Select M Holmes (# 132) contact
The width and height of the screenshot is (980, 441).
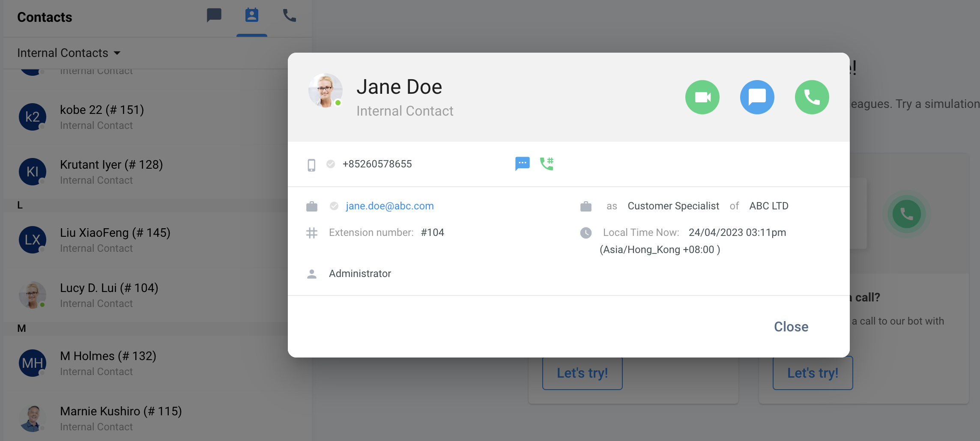[108, 363]
